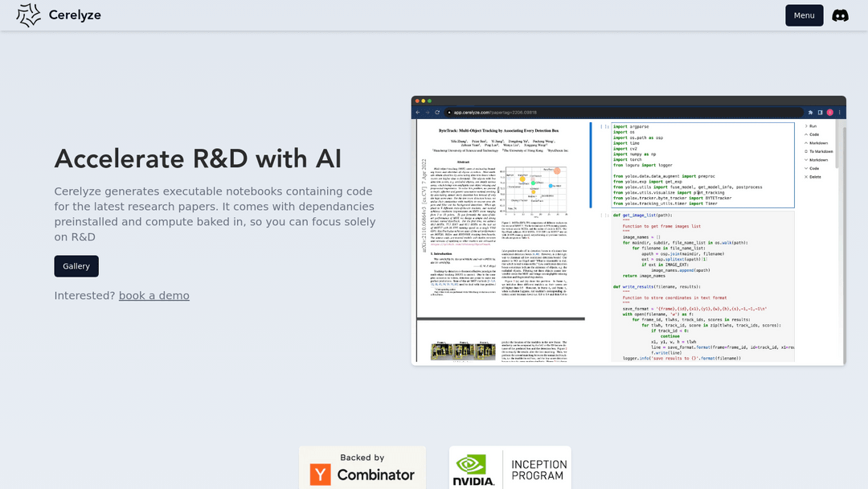Click Markdown option with the up chevron
This screenshot has width=868, height=489.
tap(806, 142)
